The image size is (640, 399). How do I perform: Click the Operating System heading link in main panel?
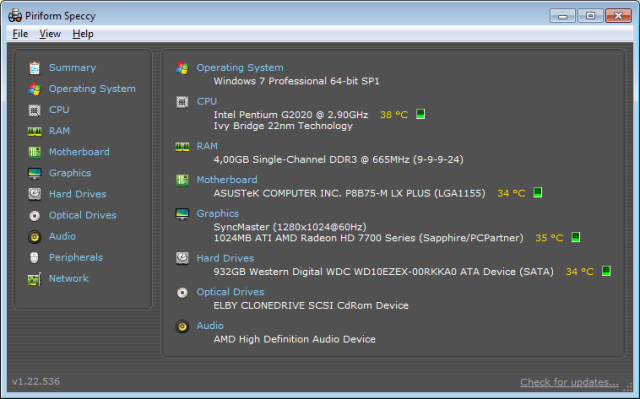tap(240, 68)
